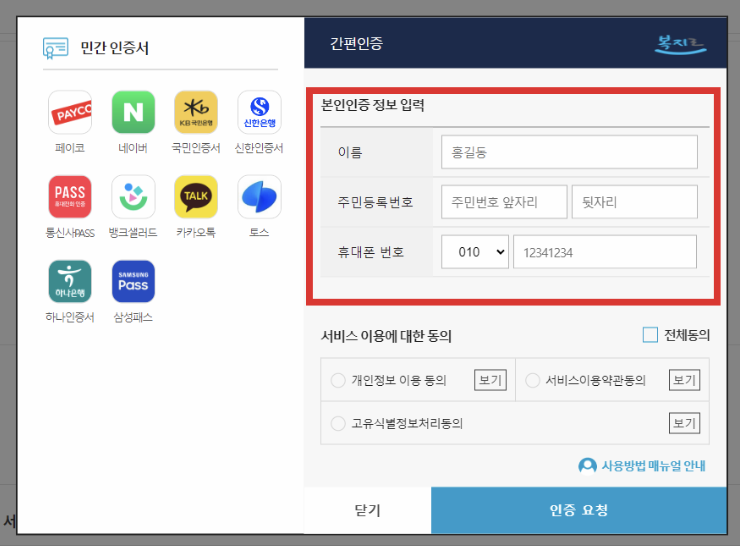Image resolution: width=740 pixels, height=546 pixels.
Task: Click the 복지로 logo
Action: (680, 44)
